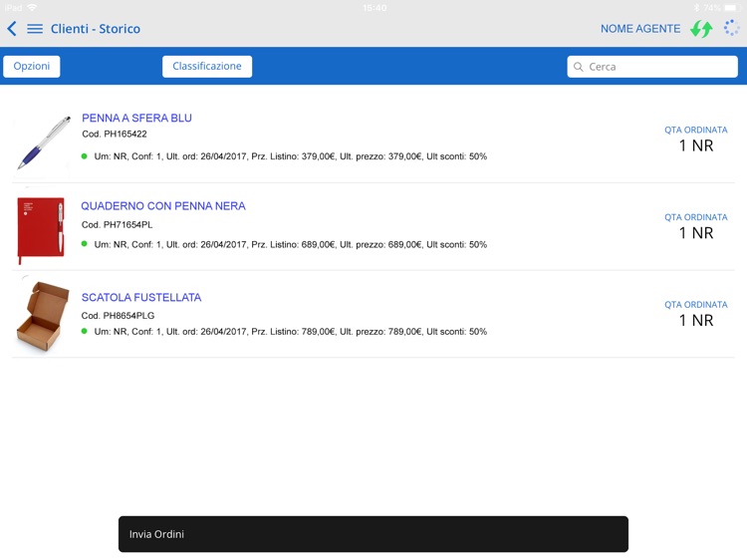Screen dimensions: 747x560
Task: Tap the dotted loading spinner icon
Action: point(731,28)
